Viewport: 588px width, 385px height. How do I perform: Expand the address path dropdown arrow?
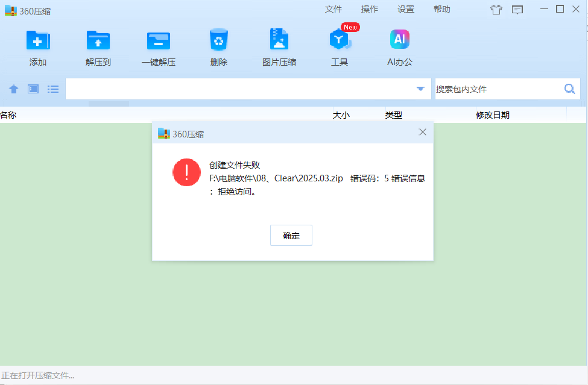[420, 89]
